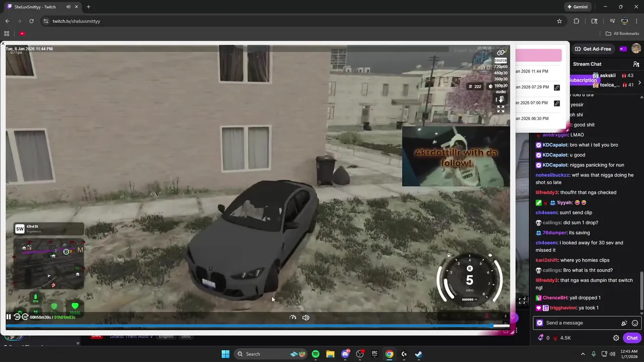The image size is (644, 362).
Task: Open the Twitch user avatar menu
Action: tap(636, 48)
